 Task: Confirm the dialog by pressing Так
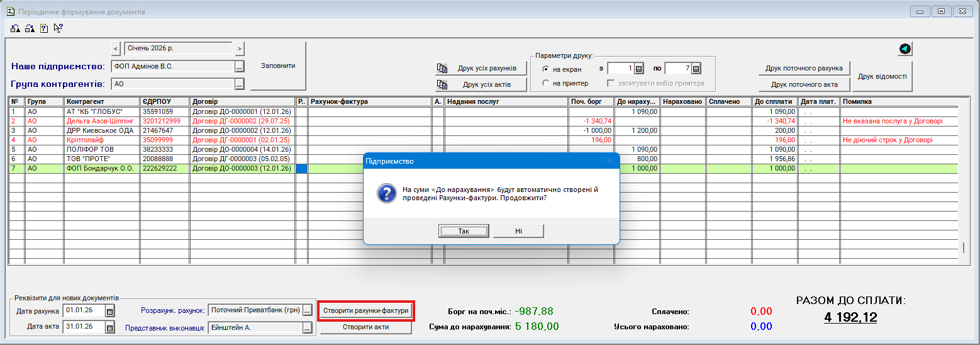click(464, 231)
